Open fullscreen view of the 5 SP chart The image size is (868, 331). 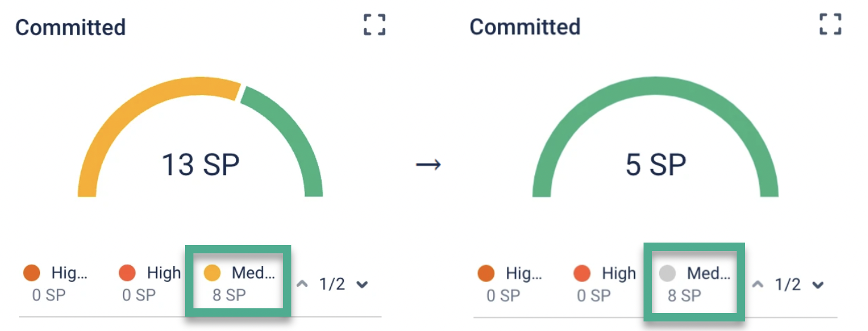tap(830, 25)
